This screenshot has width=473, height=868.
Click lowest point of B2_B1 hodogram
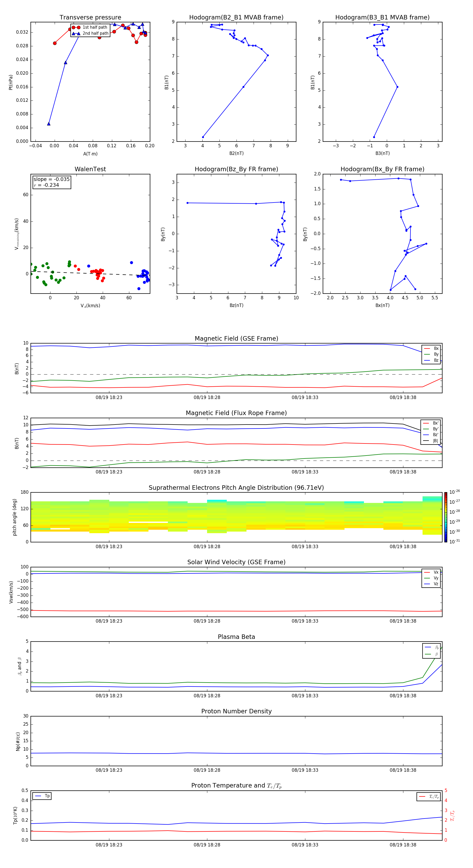coord(203,137)
